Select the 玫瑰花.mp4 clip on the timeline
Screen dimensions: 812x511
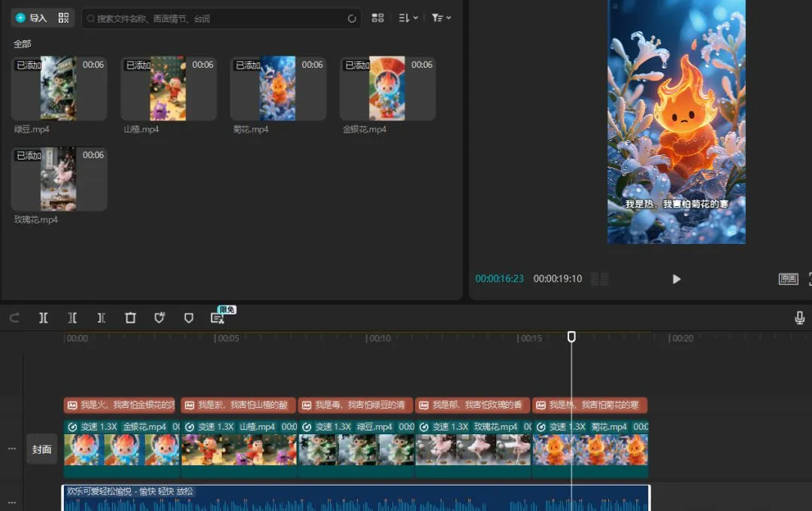tap(474, 449)
